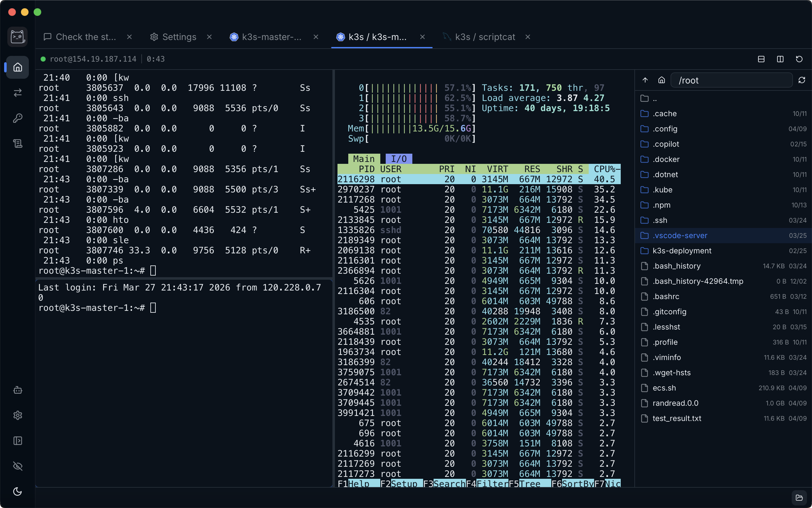Screen dimensions: 812x508
Task: Split the terminal vertically with columns icon
Action: pyautogui.click(x=780, y=59)
